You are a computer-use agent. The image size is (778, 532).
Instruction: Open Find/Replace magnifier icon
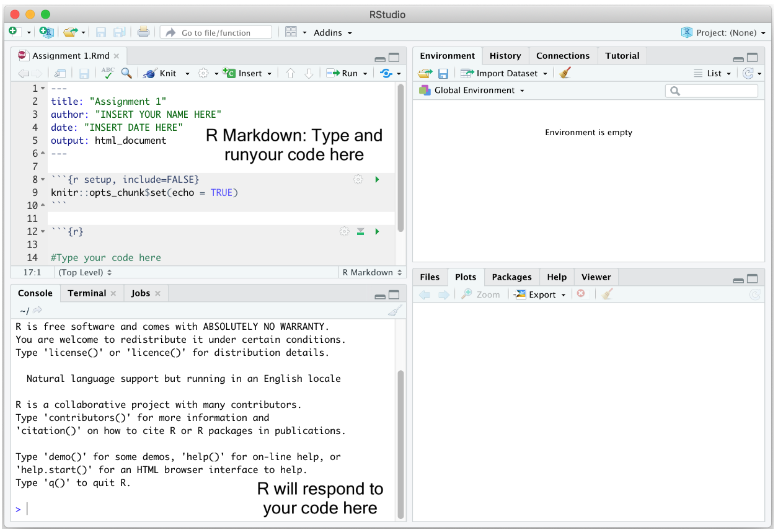click(x=126, y=73)
